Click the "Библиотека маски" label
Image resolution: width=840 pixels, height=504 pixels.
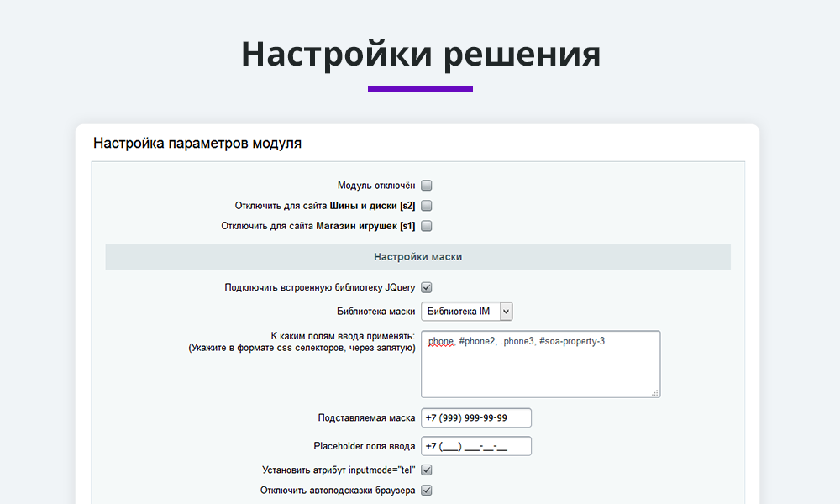375,312
